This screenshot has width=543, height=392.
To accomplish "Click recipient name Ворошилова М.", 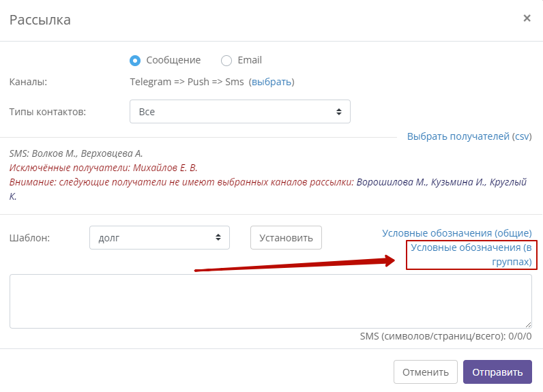I will 392,182.
